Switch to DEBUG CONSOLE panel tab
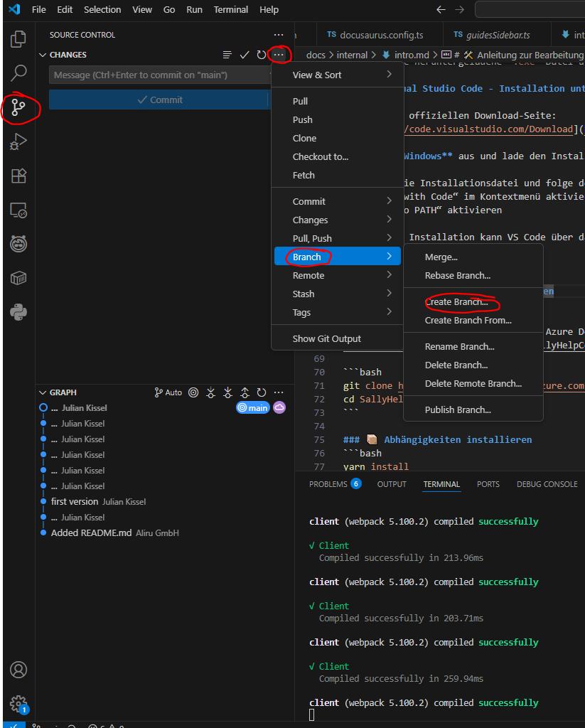The height and width of the screenshot is (728, 585). [x=547, y=484]
